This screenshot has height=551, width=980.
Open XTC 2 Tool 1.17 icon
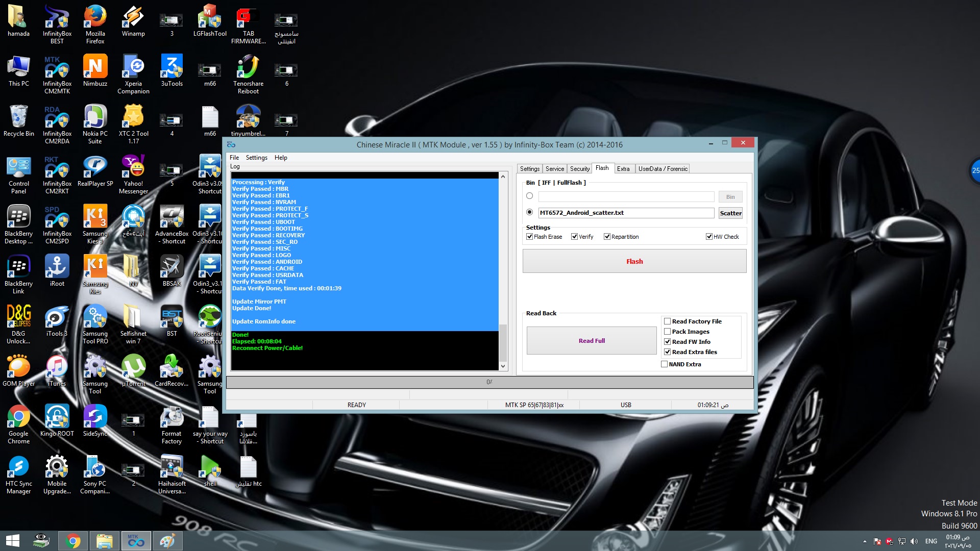pyautogui.click(x=133, y=124)
